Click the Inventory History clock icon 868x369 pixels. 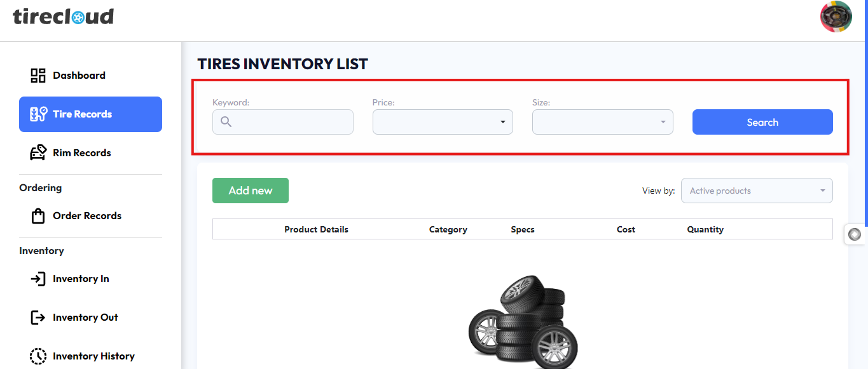point(38,356)
